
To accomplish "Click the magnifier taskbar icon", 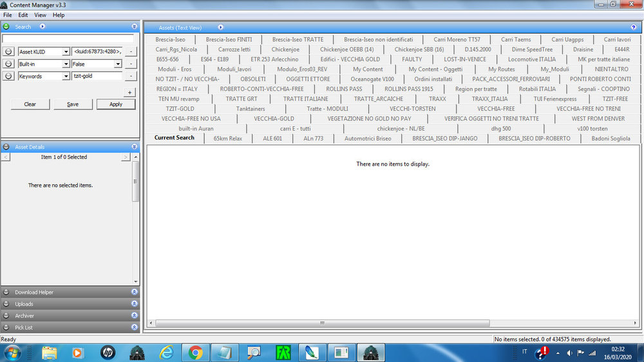I will (x=254, y=353).
